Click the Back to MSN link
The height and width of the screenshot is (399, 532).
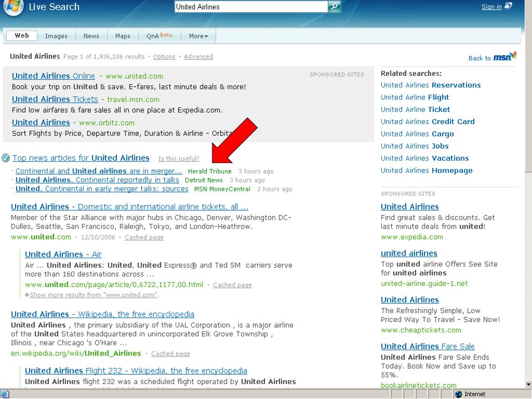click(x=492, y=57)
